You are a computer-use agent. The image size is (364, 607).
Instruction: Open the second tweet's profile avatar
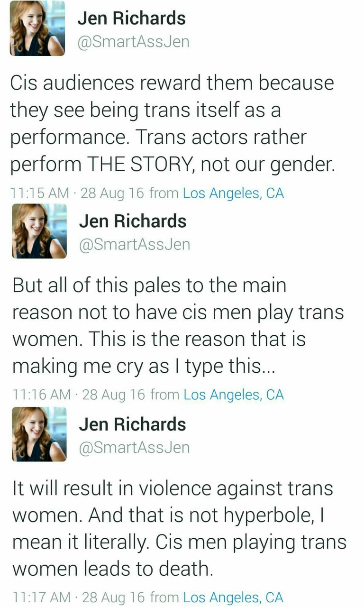(39, 231)
